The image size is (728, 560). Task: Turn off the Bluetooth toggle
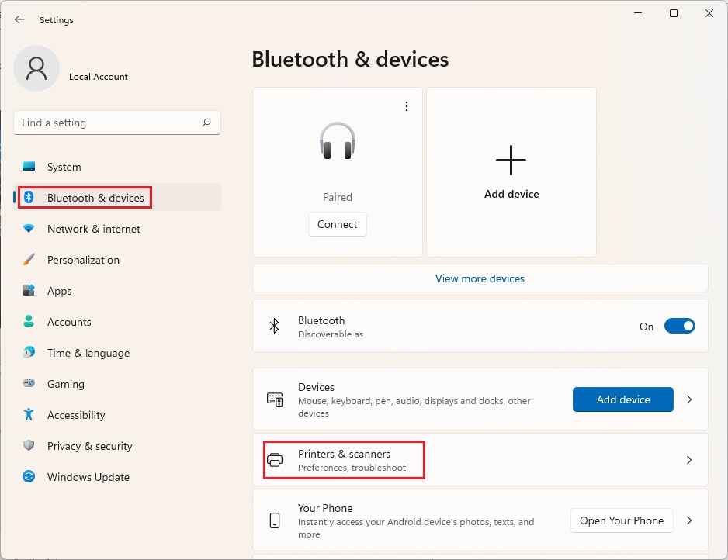pos(679,327)
